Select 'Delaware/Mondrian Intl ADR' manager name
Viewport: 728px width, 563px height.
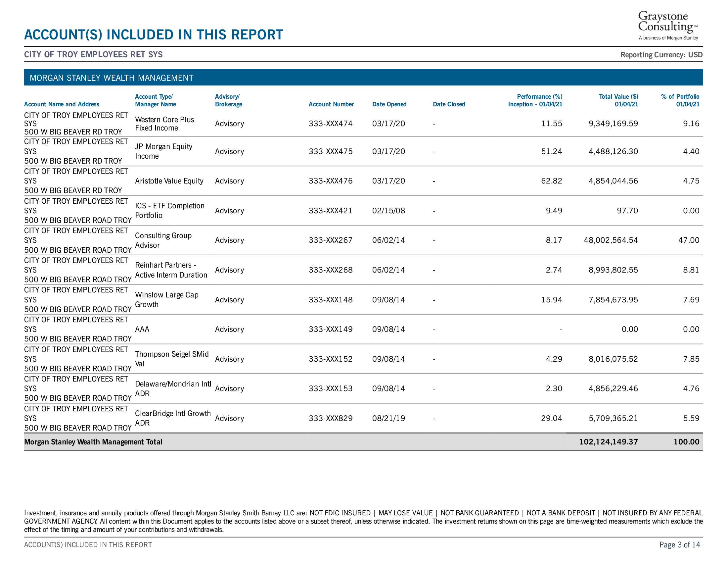click(173, 388)
